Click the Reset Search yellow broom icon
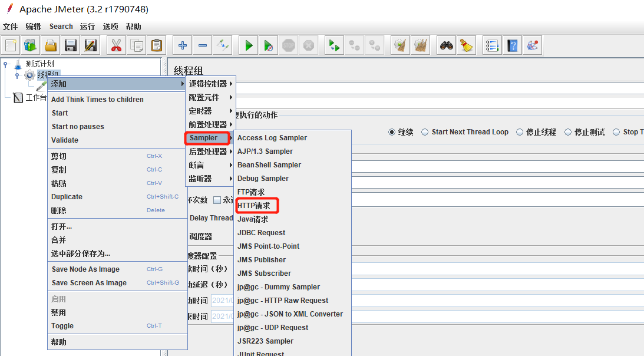Screen dimensions: 644x356 pyautogui.click(x=466, y=45)
